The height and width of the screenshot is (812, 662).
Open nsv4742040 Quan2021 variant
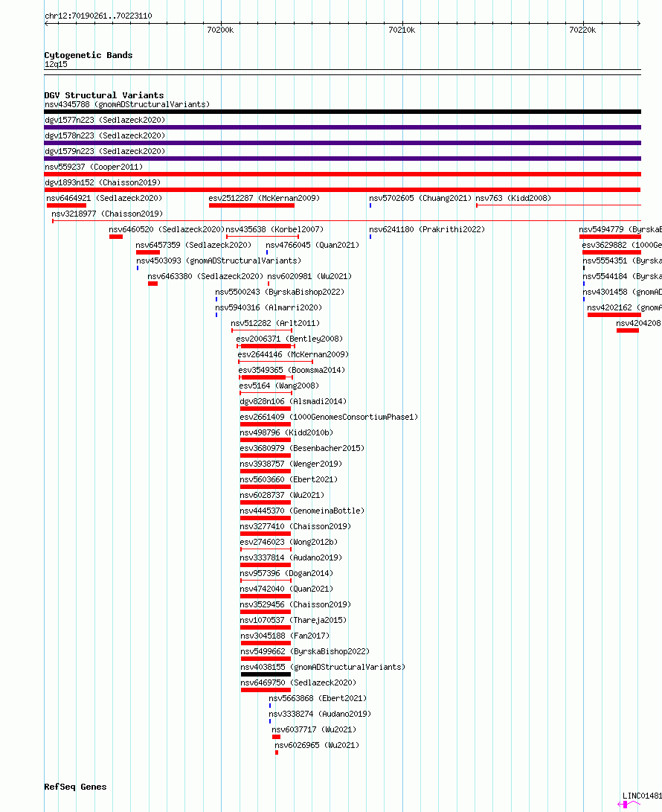pos(287,589)
